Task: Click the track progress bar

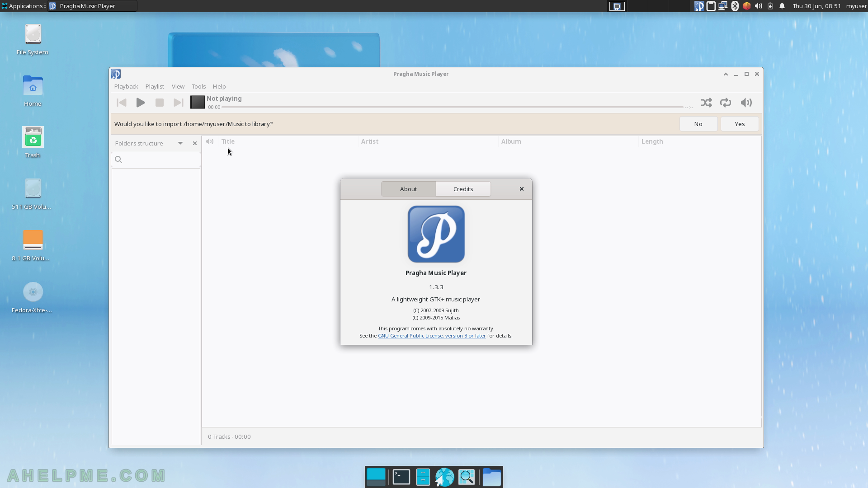Action: pos(452,107)
